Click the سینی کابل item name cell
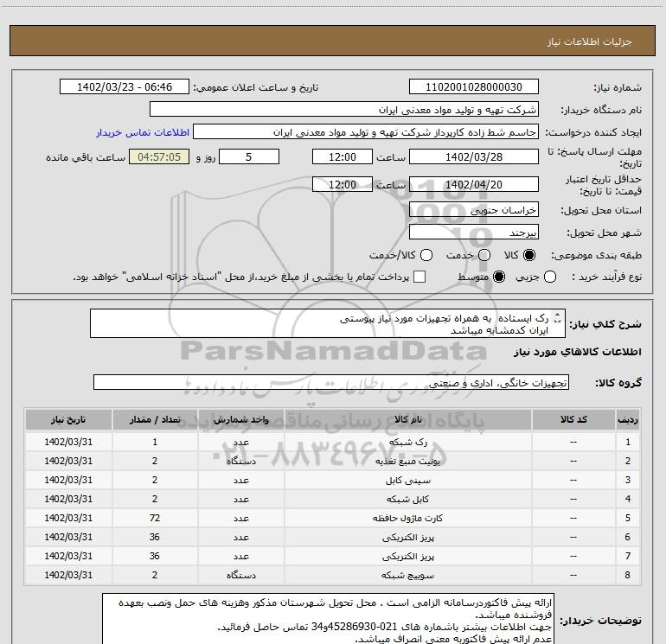Screen dimensions: 666x644 [407, 480]
